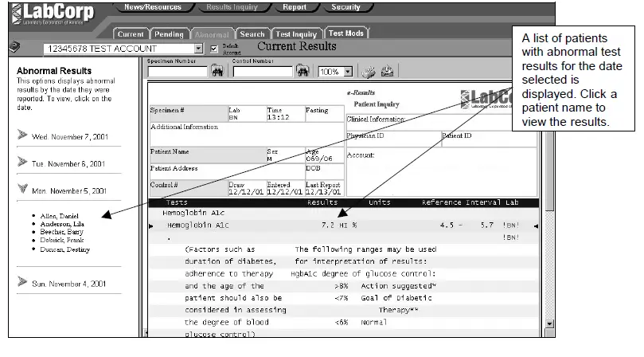Click the Tests column header
The height and width of the screenshot is (357, 644).
pyautogui.click(x=177, y=202)
